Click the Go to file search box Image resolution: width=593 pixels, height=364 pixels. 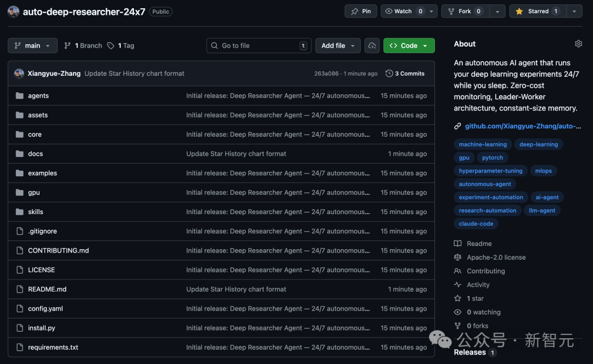tap(258, 46)
